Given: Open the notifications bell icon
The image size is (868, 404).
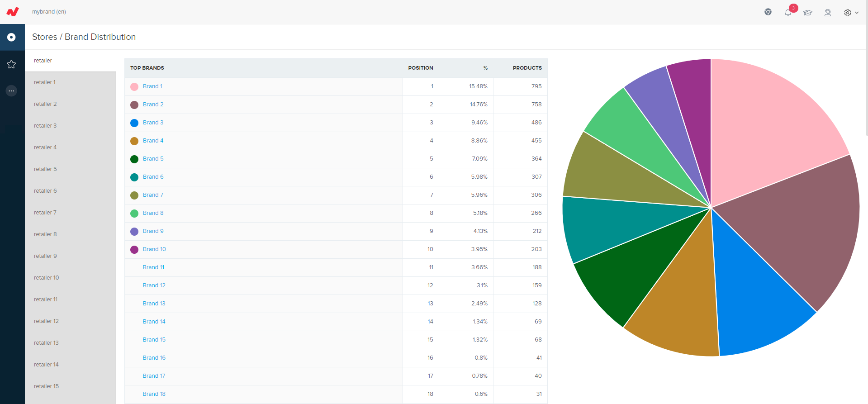Looking at the screenshot, I should 788,13.
